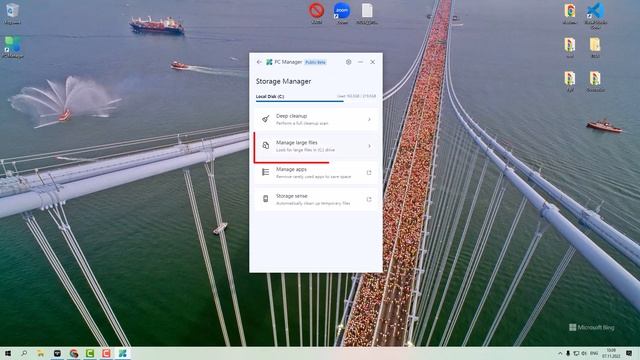The height and width of the screenshot is (360, 640).
Task: Click the Storage Manager heading
Action: coord(283,81)
